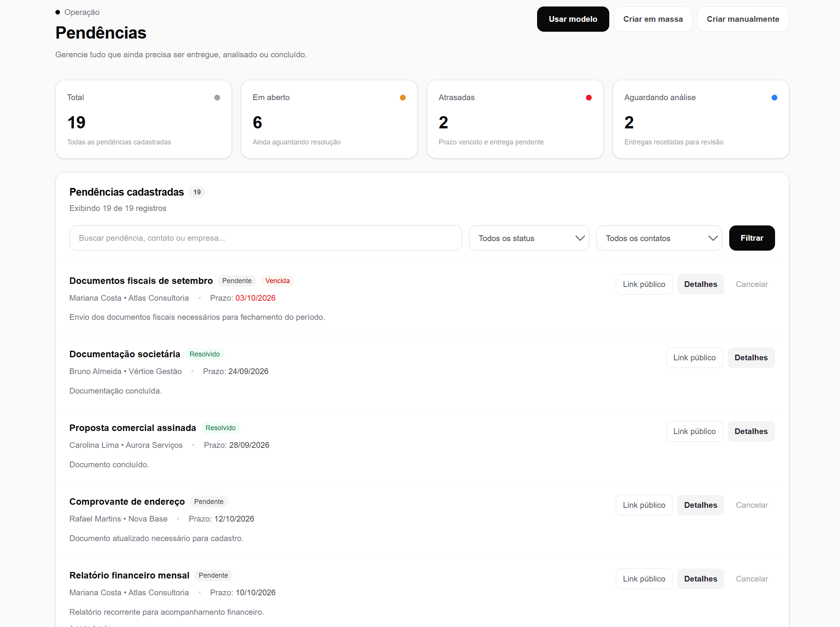840x627 pixels.
Task: Cancel Documentos fiscais de setembro pendência
Action: coord(752,284)
